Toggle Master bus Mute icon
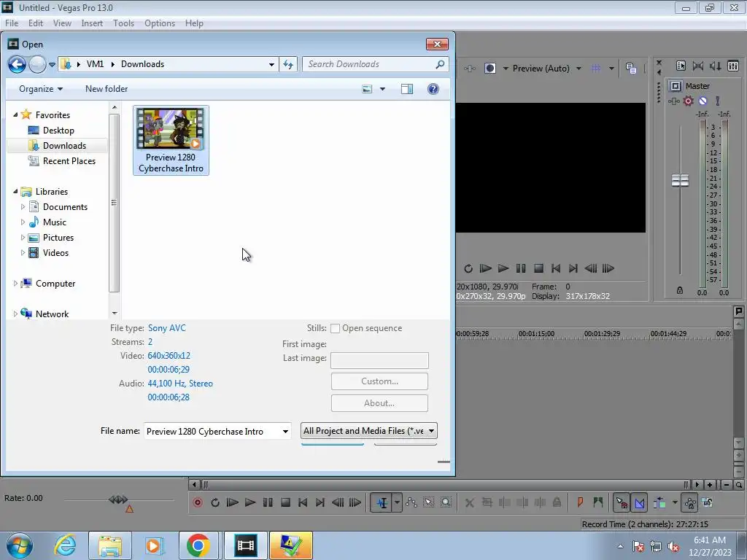The width and height of the screenshot is (747, 560). point(703,101)
